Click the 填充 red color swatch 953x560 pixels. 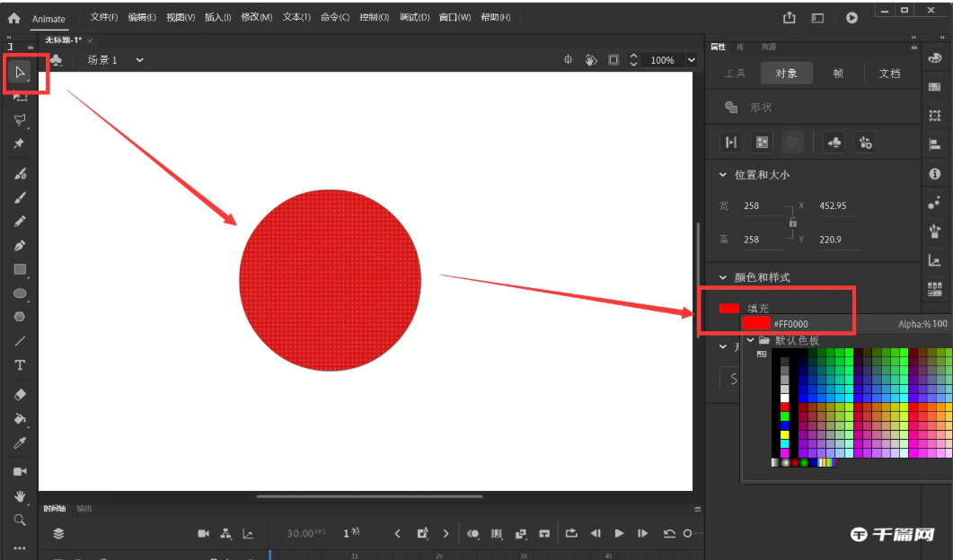[x=728, y=308]
